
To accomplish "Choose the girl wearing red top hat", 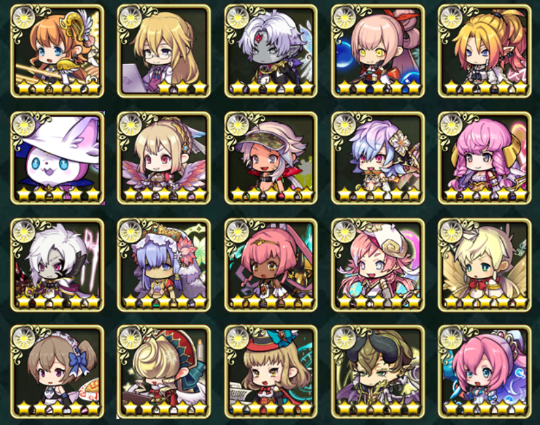I will (271, 372).
